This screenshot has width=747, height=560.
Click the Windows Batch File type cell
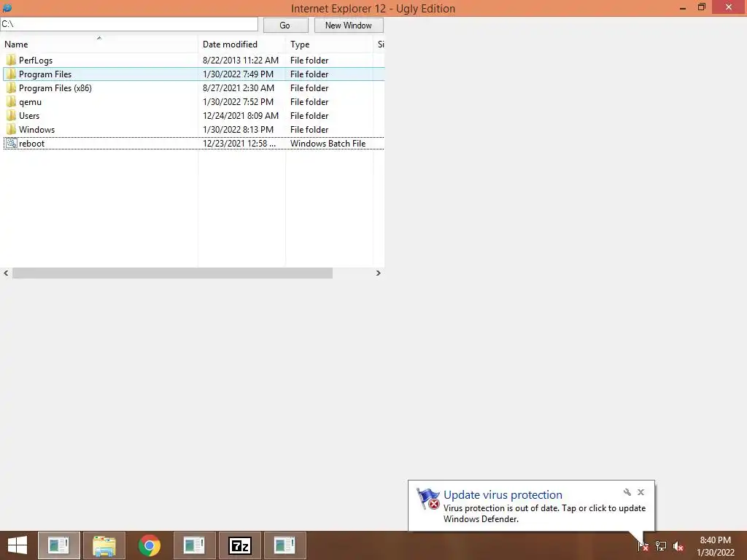click(x=328, y=144)
